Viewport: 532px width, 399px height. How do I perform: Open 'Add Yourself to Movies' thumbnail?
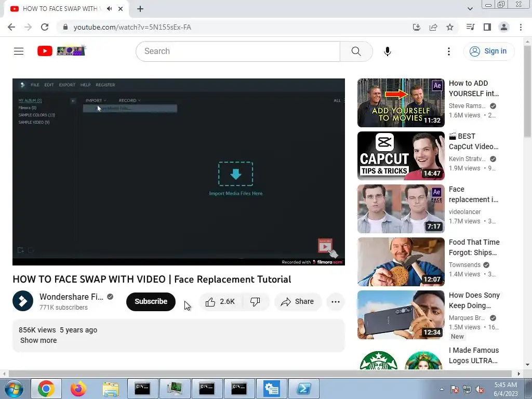401,103
